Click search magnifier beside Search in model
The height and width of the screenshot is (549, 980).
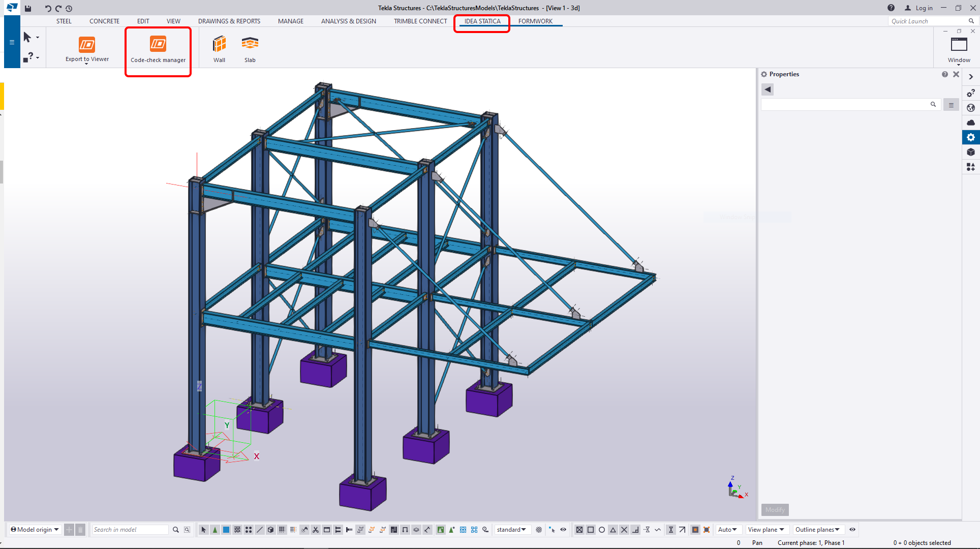tap(176, 530)
